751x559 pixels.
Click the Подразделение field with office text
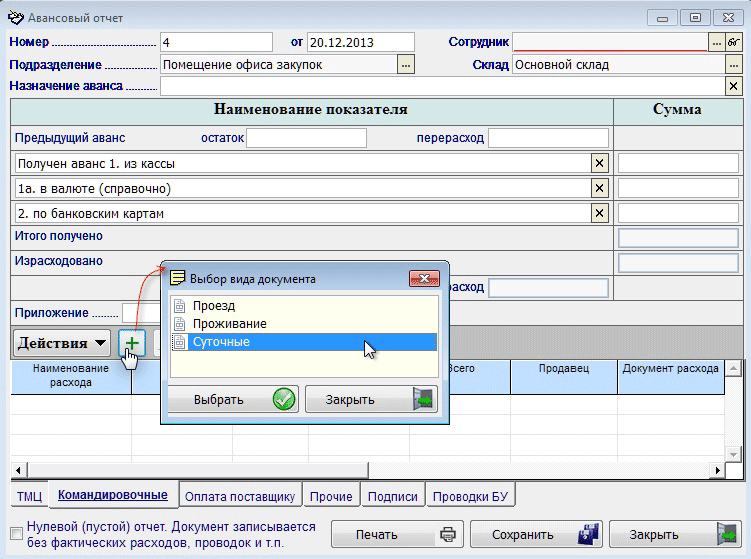pyautogui.click(x=279, y=65)
